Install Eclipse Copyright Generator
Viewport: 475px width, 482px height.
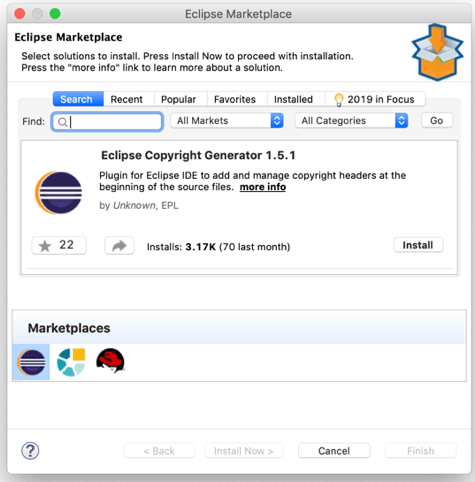pyautogui.click(x=418, y=245)
